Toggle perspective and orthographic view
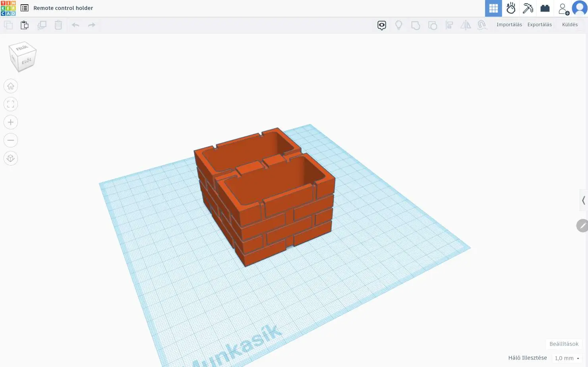This screenshot has height=367, width=588. 11,158
